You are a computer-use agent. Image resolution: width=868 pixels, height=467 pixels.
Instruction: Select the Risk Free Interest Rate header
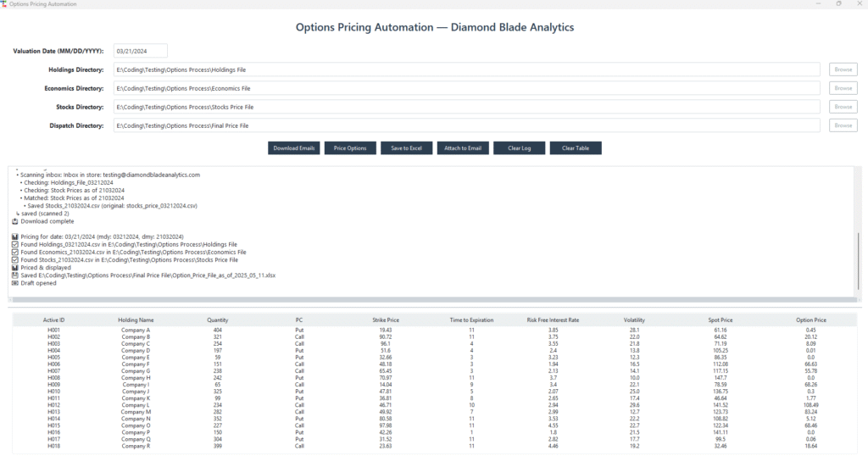(x=553, y=320)
